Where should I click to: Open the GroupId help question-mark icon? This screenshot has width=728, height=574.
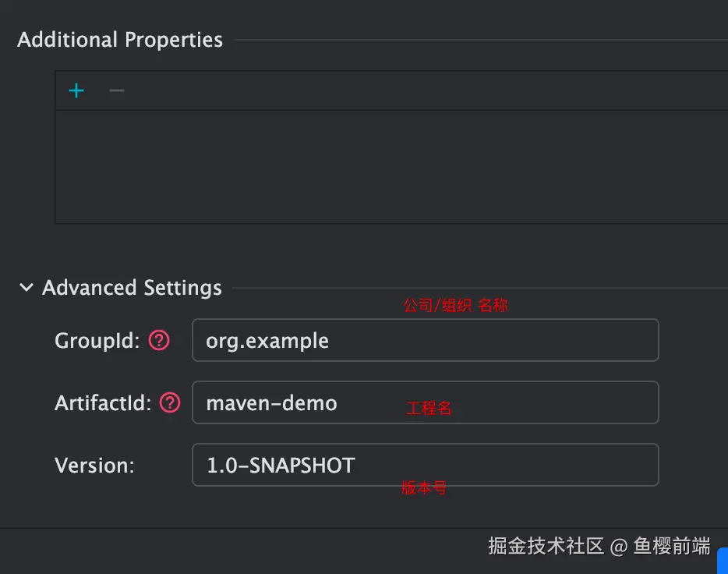coord(159,340)
